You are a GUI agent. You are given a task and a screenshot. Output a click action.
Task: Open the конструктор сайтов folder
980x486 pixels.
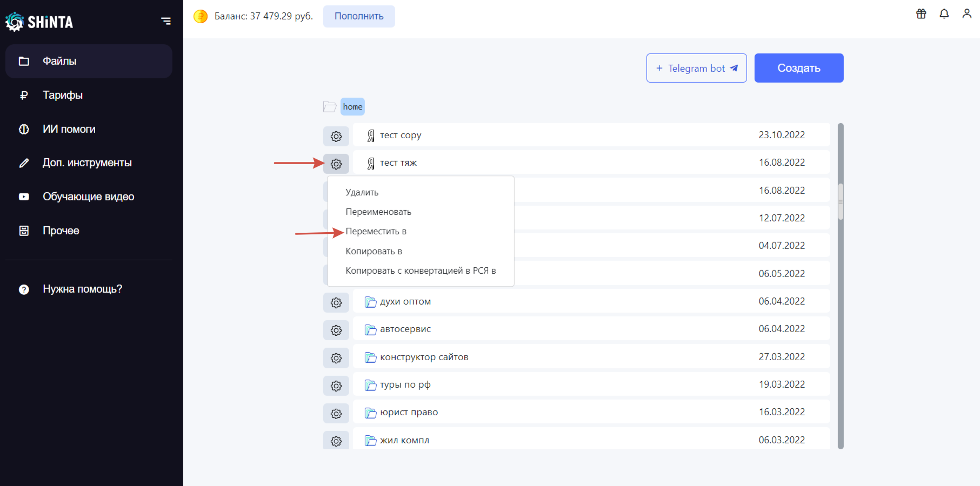(591, 357)
